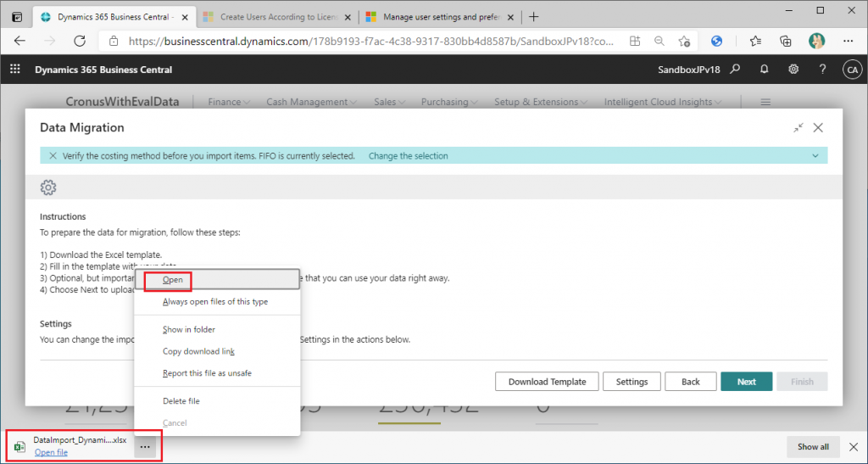868x464 pixels.
Task: Expand the notification bar chevron
Action: [815, 156]
